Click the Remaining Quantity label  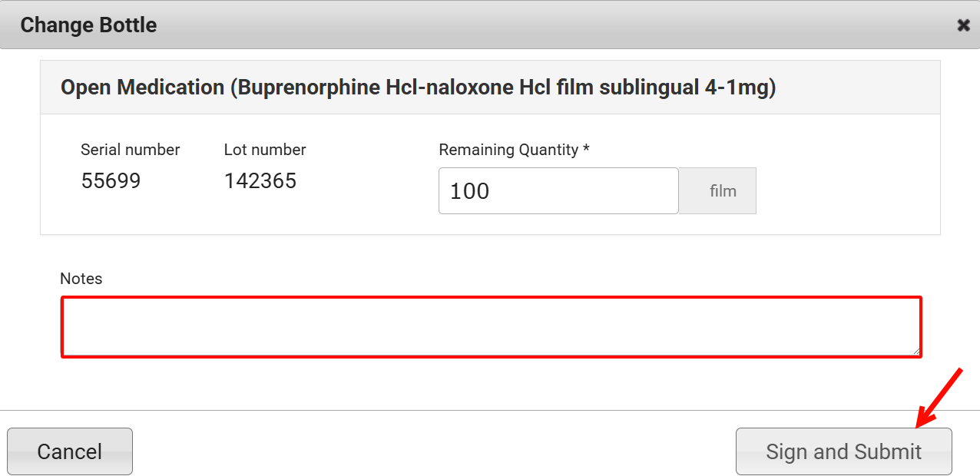tap(508, 150)
